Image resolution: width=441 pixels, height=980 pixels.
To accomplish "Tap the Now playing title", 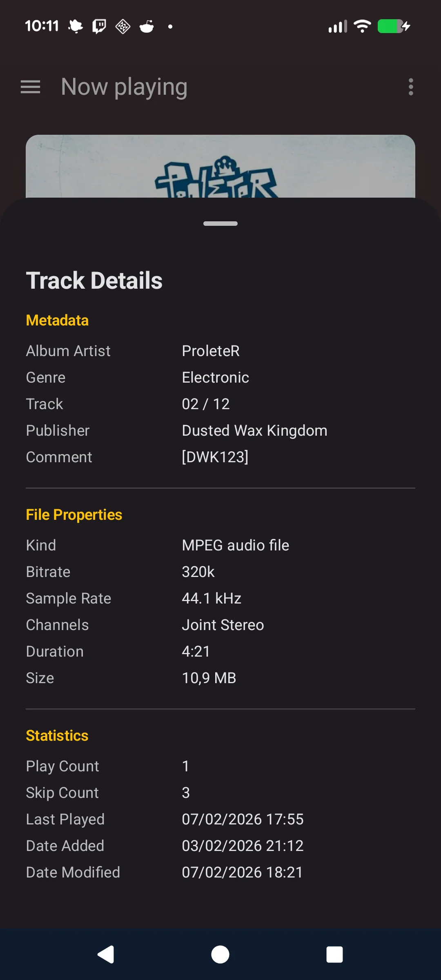I will point(124,87).
